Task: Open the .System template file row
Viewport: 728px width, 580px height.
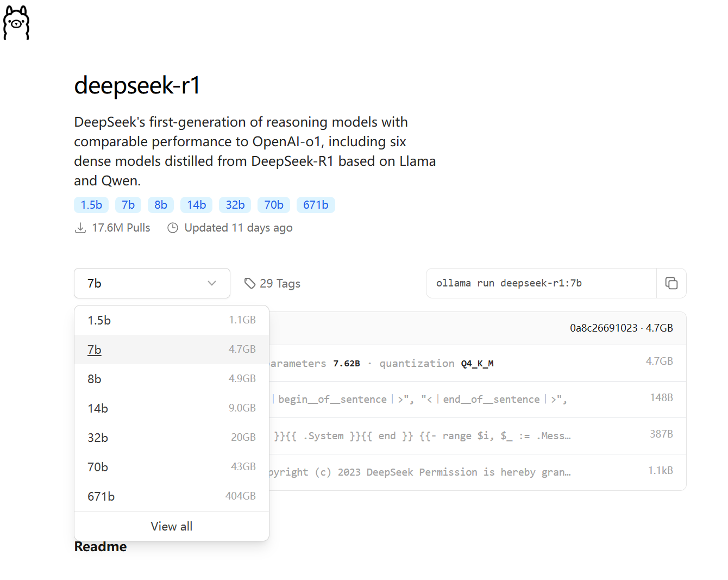Action: click(478, 436)
